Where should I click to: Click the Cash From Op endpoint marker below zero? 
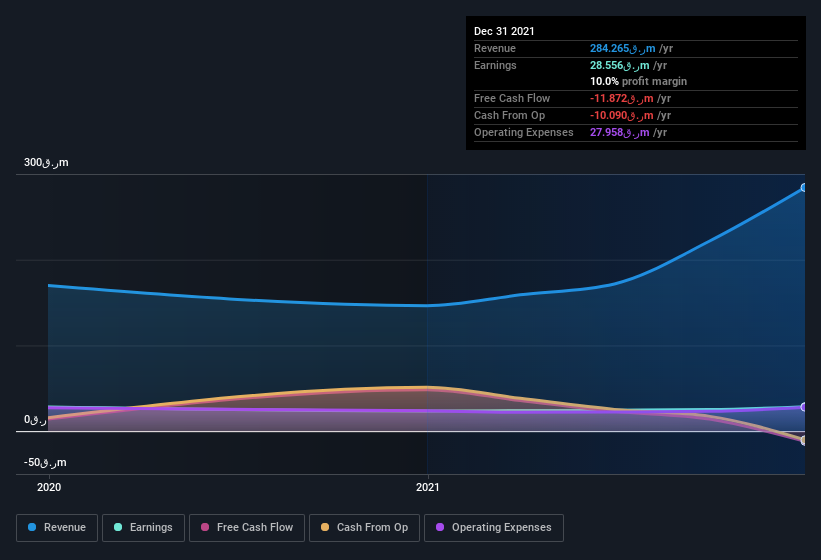[803, 440]
